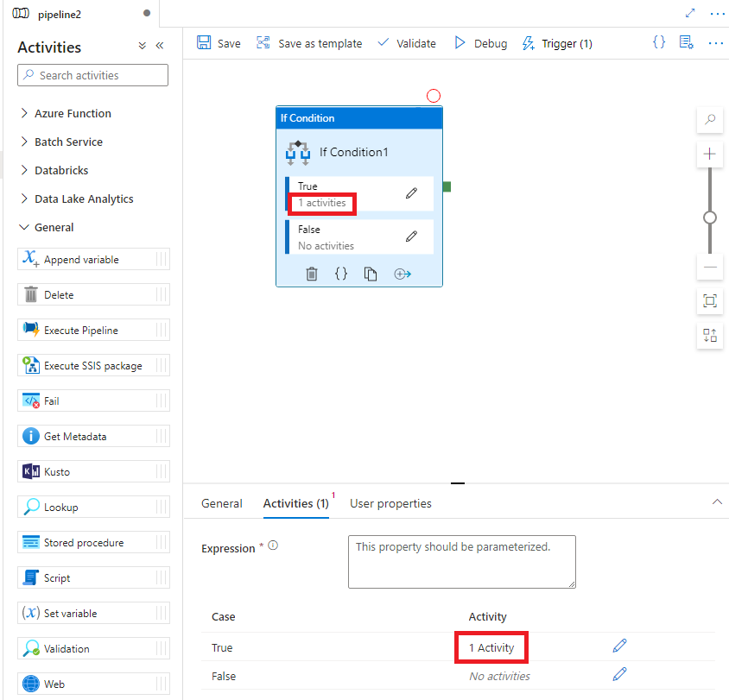Viewport: 729px width, 700px height.
Task: Edit True case activities on canvas
Action: point(411,193)
